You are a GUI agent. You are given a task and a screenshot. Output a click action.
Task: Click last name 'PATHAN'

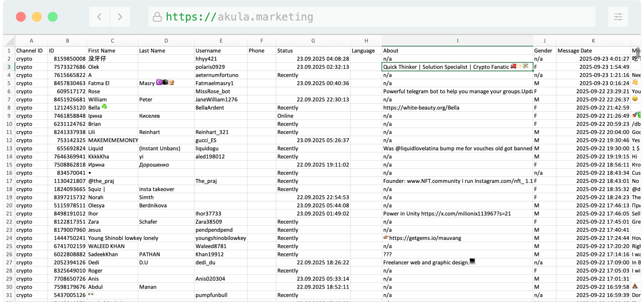tap(166, 254)
